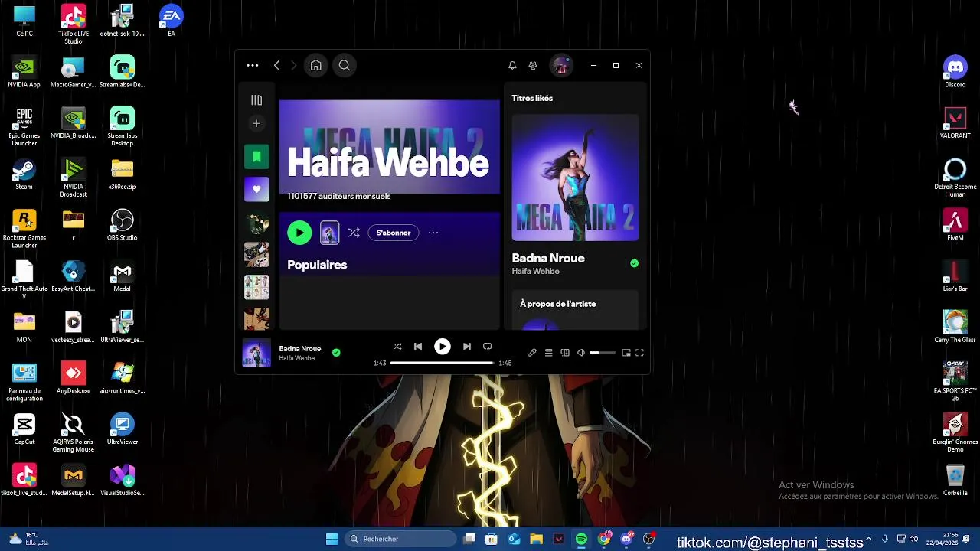
Task: Click the now-playing cover art in the player bar
Action: click(x=256, y=353)
